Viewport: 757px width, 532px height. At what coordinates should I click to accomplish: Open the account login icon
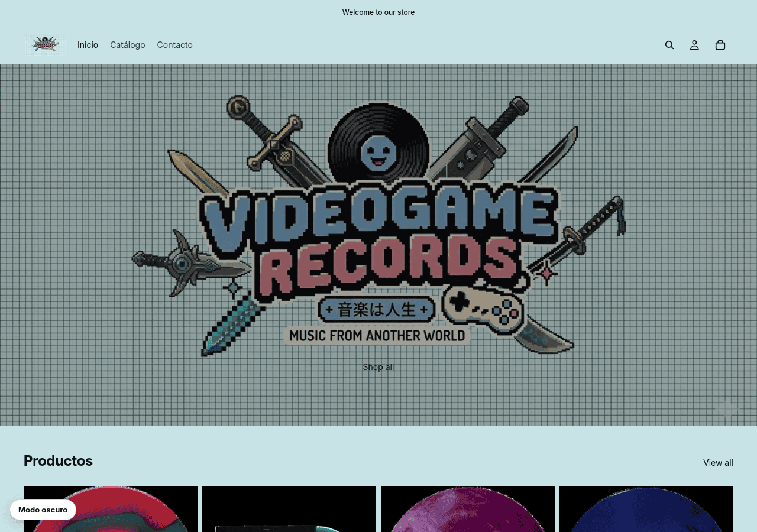coord(694,45)
